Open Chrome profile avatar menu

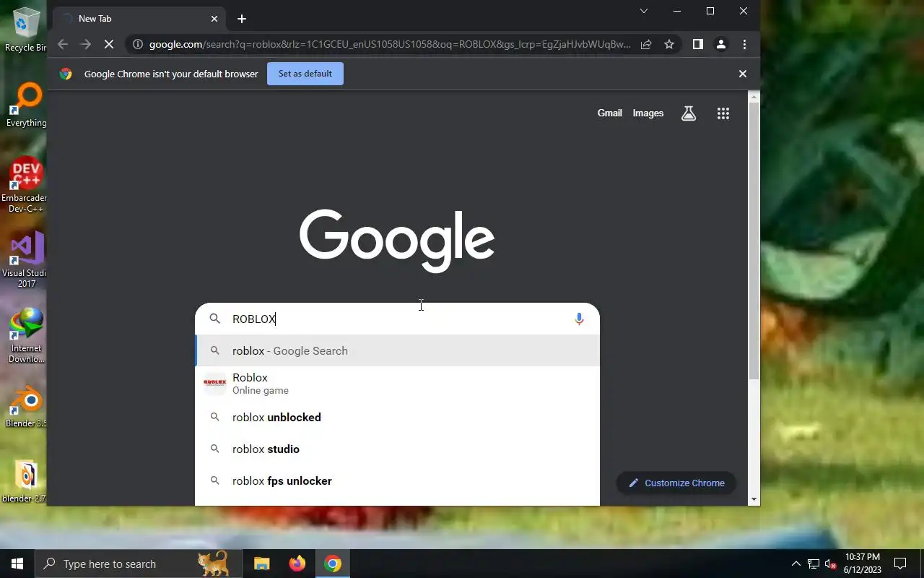point(720,44)
